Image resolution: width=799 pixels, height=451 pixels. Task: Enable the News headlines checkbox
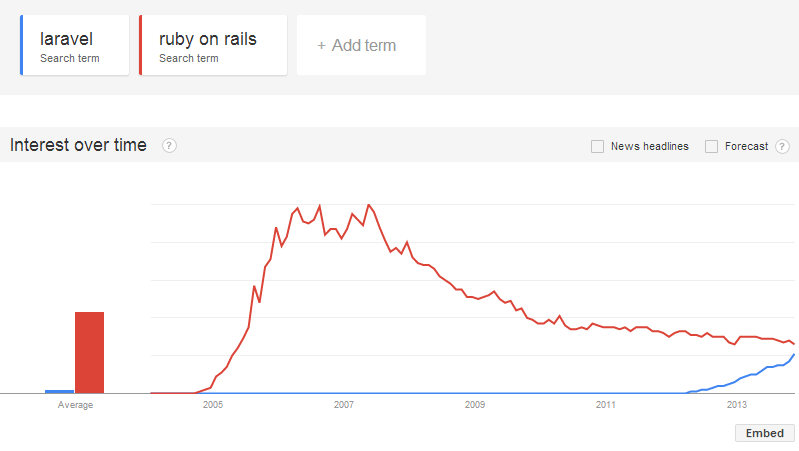point(597,146)
